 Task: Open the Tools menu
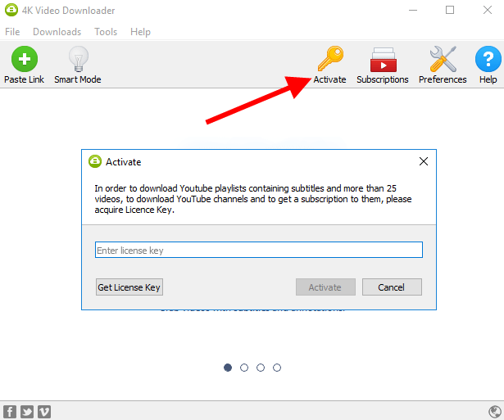pyautogui.click(x=106, y=32)
